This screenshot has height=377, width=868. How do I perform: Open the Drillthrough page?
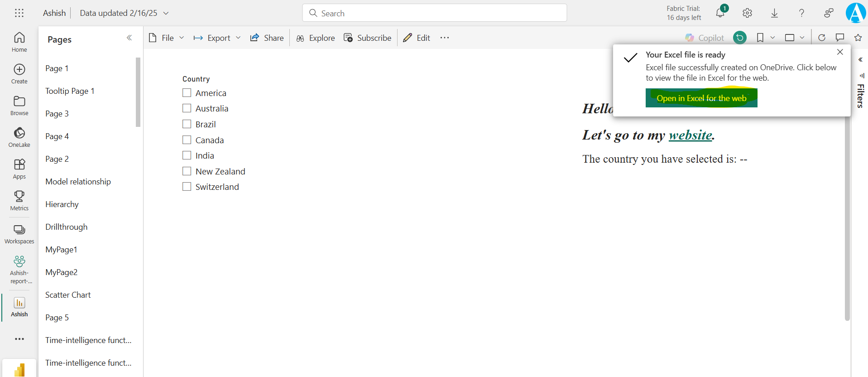point(67,227)
